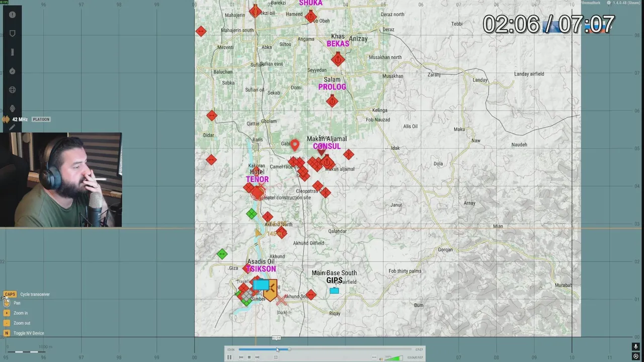Viewport: 644px width, 362px height.
Task: Toggle fullscreen in the video player
Action: click(x=276, y=357)
